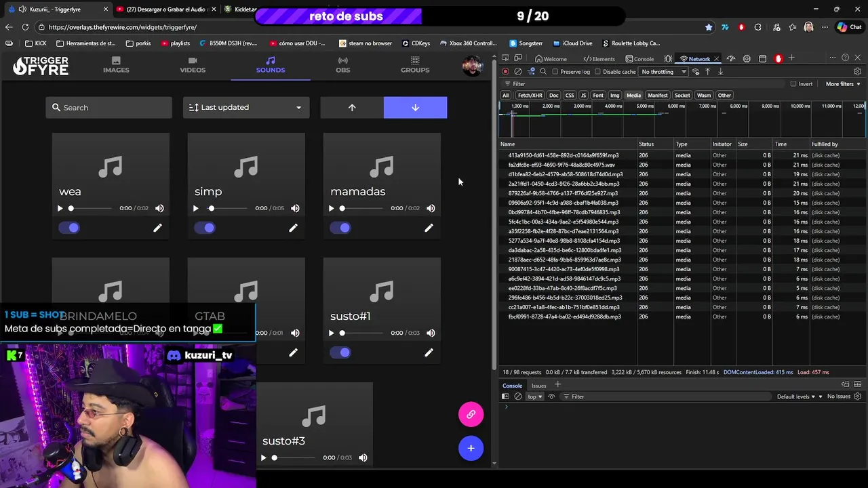Open the Videos section in Triggerfyre
Screen dimensions: 868x488
coord(193,65)
